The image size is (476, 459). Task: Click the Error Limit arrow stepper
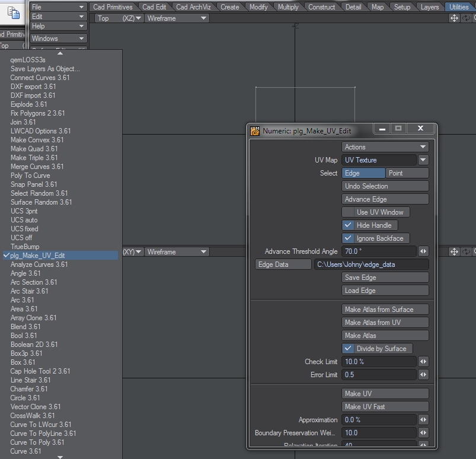pyautogui.click(x=423, y=375)
